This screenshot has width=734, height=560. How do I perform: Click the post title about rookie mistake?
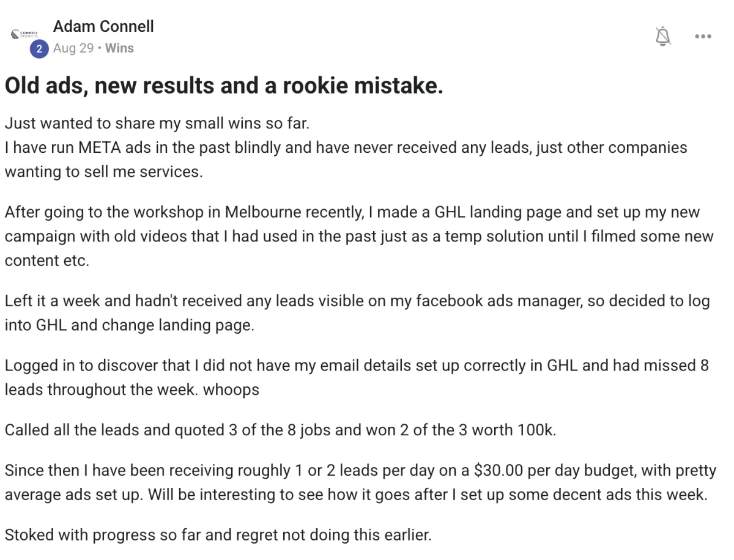coord(224,86)
